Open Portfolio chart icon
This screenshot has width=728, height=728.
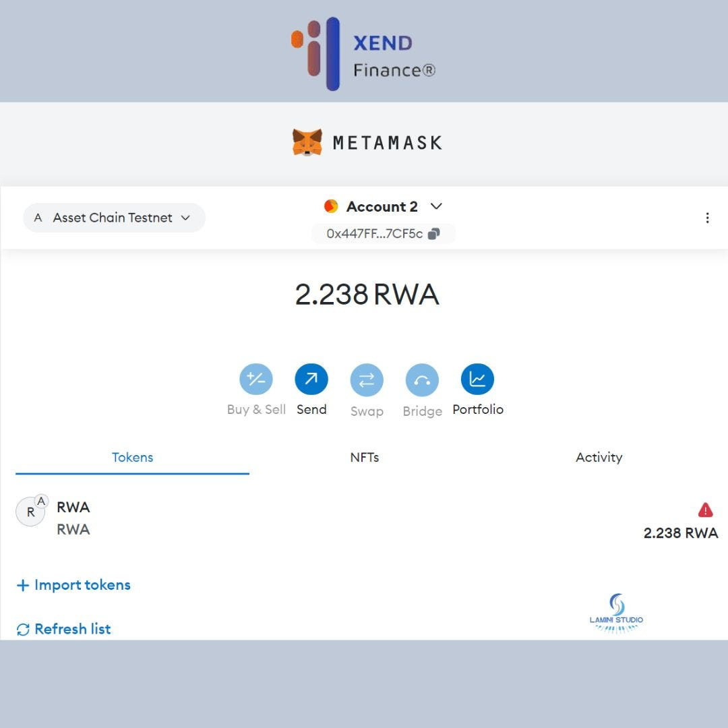click(x=477, y=380)
